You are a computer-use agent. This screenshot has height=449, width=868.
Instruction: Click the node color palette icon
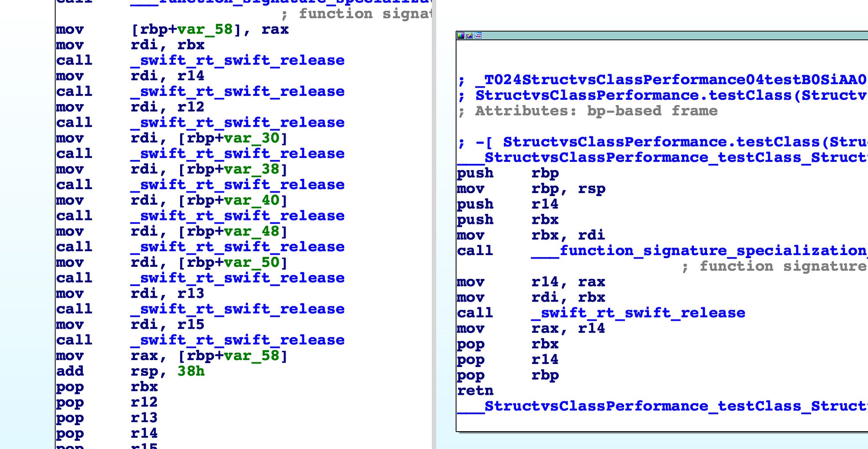click(x=461, y=36)
